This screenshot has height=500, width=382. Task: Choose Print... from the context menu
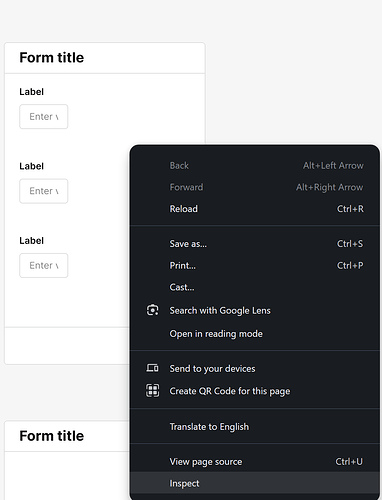click(x=255, y=266)
